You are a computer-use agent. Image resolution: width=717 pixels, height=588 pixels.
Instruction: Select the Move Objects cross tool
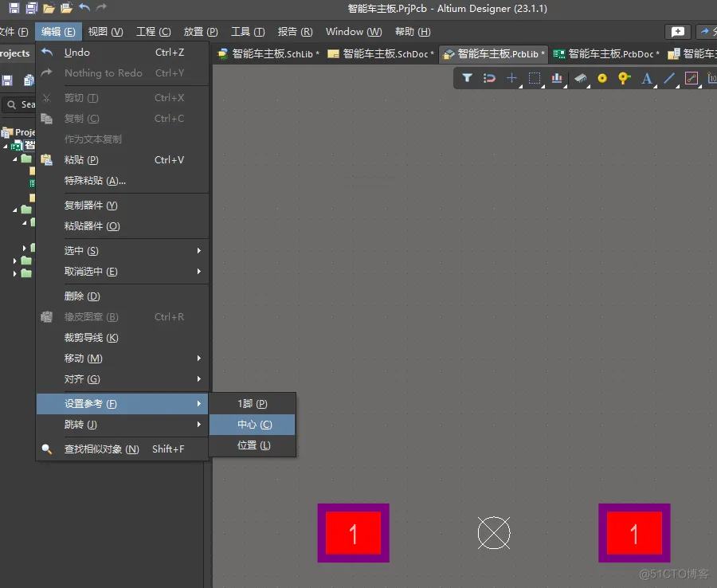(x=511, y=78)
